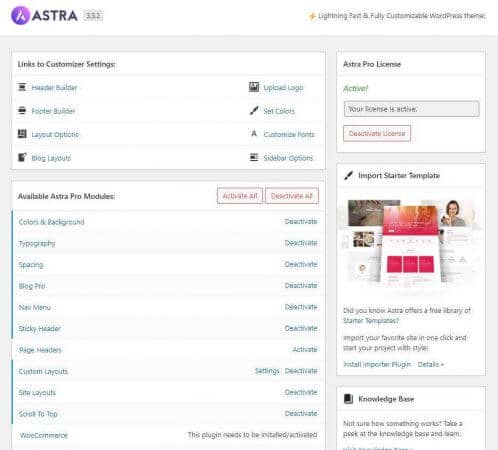The width and height of the screenshot is (498, 450).
Task: Activate the Page Headers module
Action: tap(305, 349)
